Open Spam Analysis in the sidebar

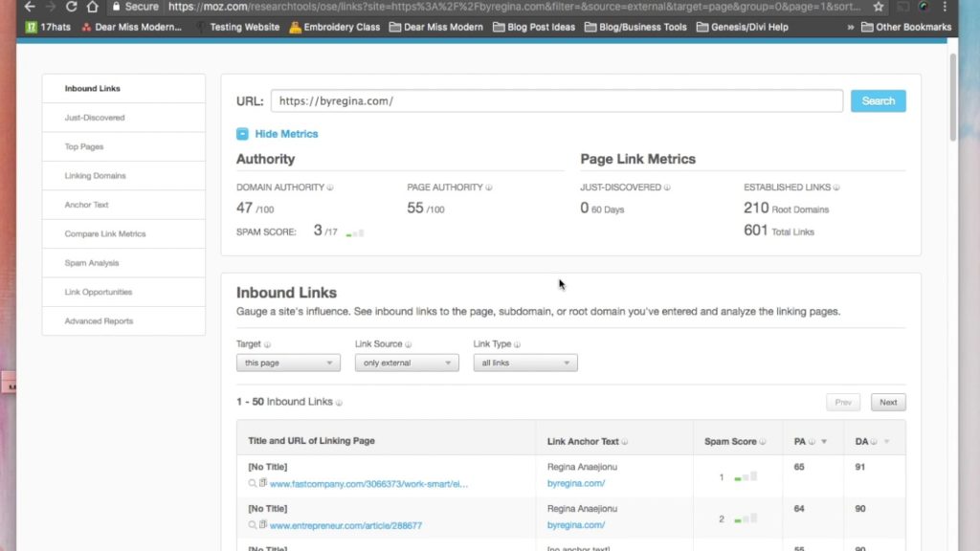point(123,263)
